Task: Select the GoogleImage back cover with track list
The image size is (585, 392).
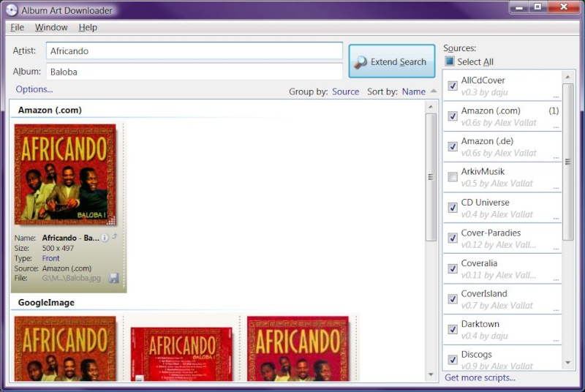Action: pyautogui.click(x=181, y=354)
